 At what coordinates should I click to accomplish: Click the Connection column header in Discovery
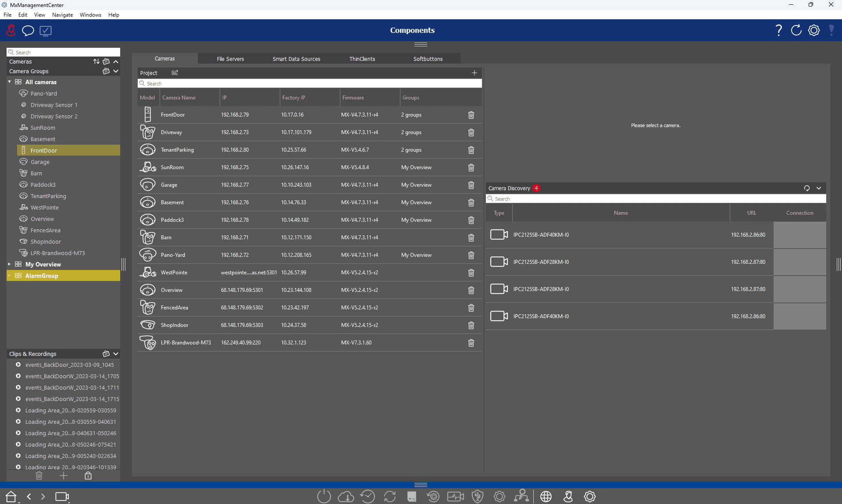click(799, 213)
